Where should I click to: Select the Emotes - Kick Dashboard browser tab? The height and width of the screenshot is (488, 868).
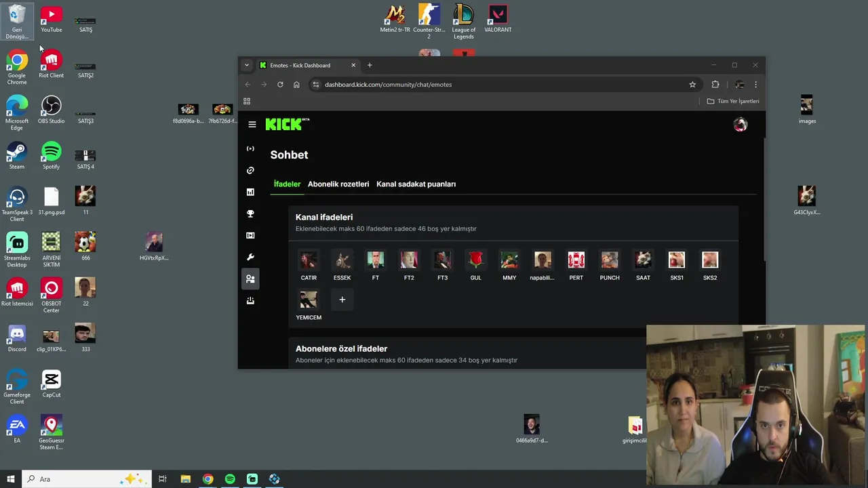(x=308, y=65)
